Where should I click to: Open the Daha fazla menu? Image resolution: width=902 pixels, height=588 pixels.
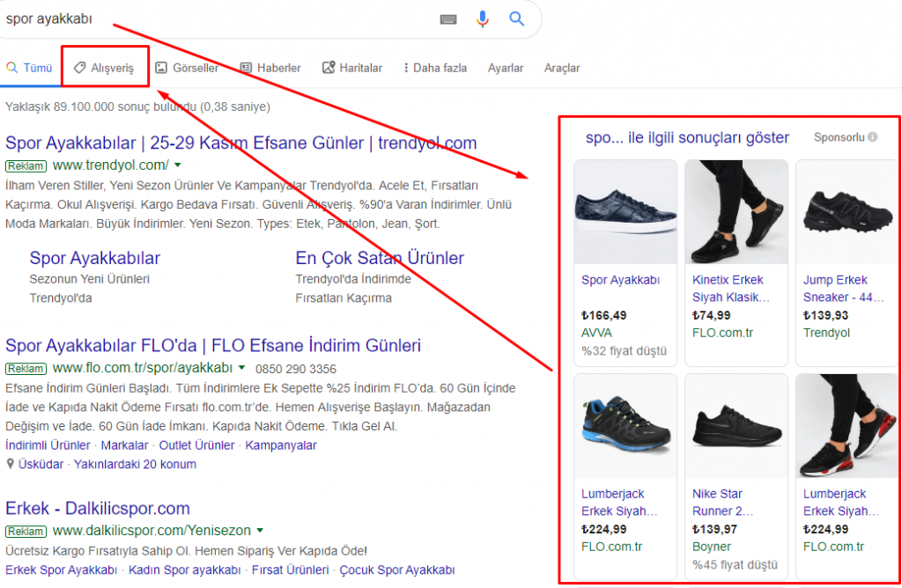pos(434,68)
